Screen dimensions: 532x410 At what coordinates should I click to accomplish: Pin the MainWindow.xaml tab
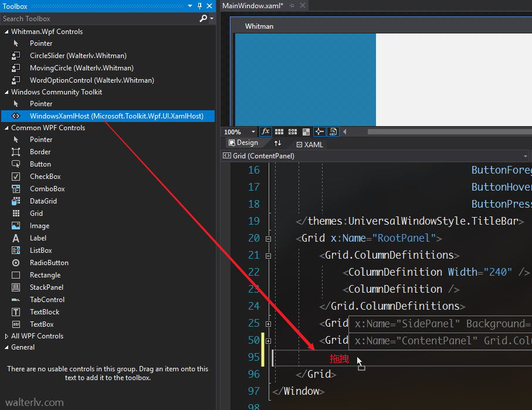click(x=292, y=6)
